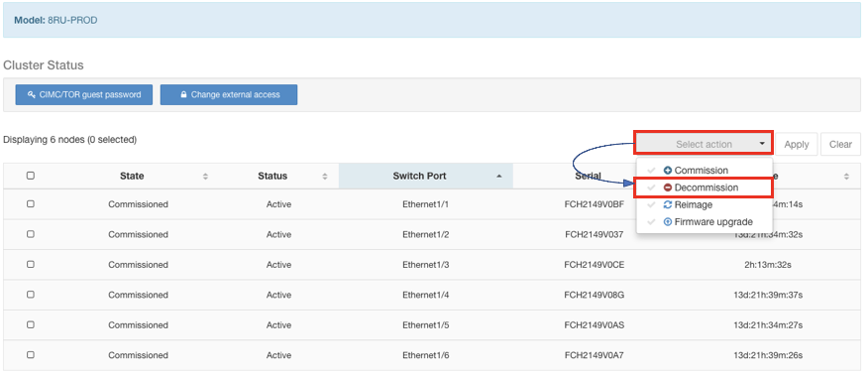The height and width of the screenshot is (376, 868).
Task: Click the upload icon beside Firmware upgrade
Action: (x=668, y=222)
